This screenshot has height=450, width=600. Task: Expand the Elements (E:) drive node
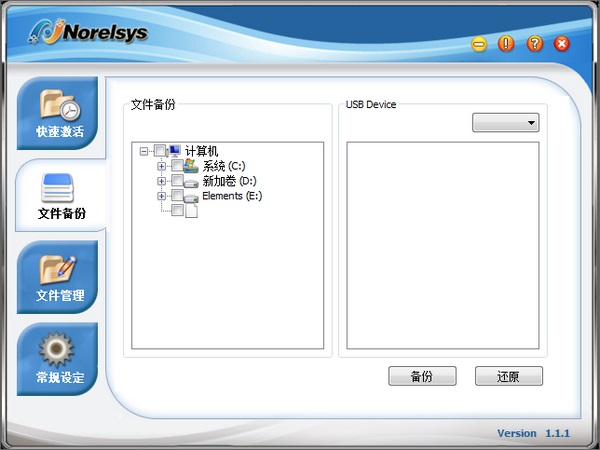(x=161, y=196)
